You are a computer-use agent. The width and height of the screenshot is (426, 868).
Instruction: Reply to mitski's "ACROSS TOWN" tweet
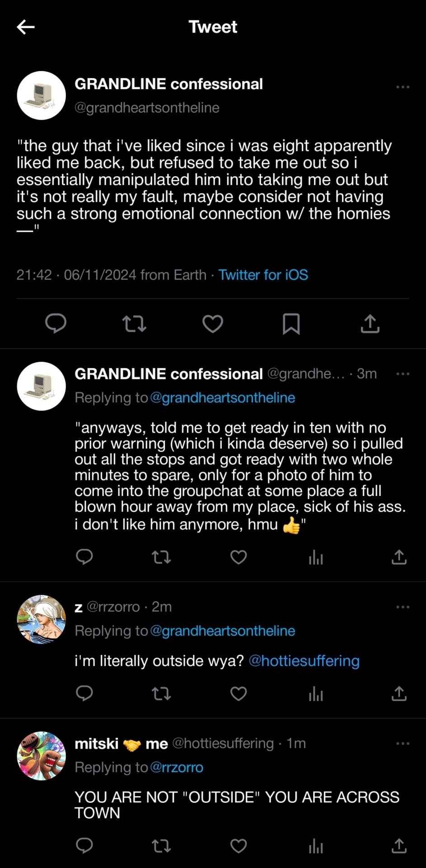84,845
